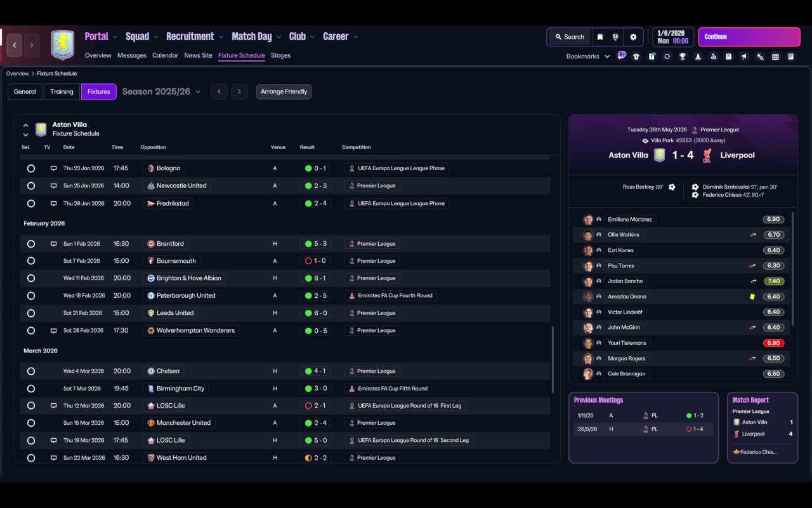
Task: Click the Arrange Friendly button
Action: click(x=284, y=91)
